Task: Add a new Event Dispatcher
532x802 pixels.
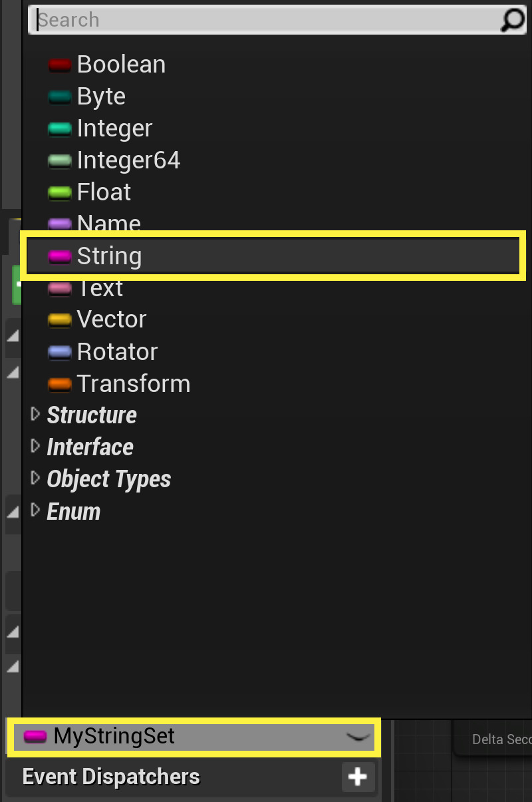Action: [358, 777]
